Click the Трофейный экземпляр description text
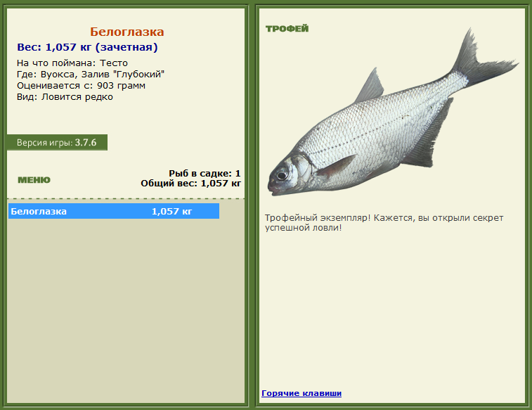This screenshot has height=410, width=532. pyautogui.click(x=384, y=223)
